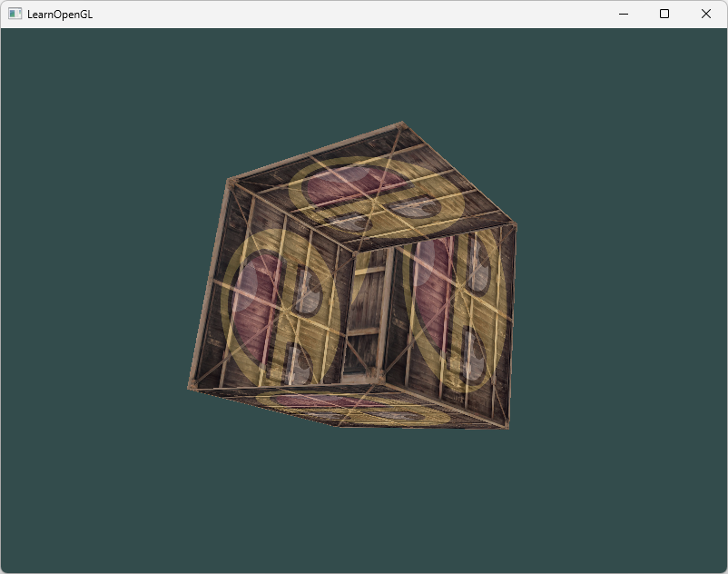Close the LearnOpenGL window
The width and height of the screenshot is (728, 574).
[x=705, y=14]
